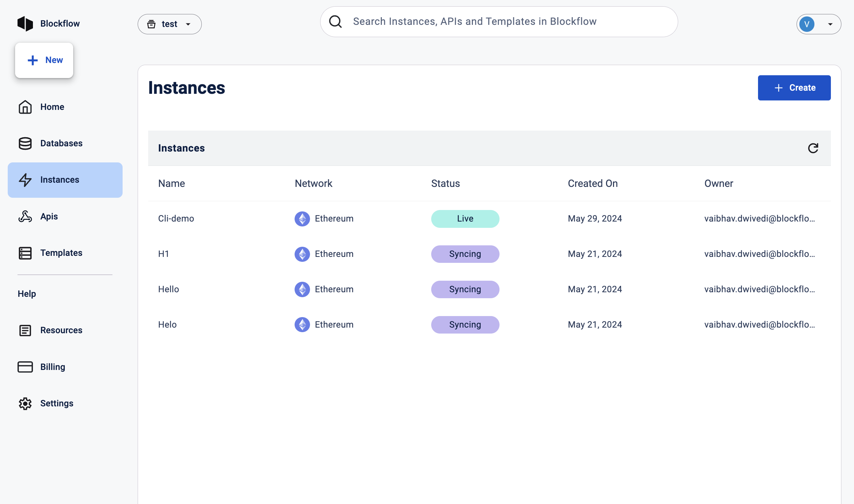Screen dimensions: 854x504
Task: Select Instances in the sidebar
Action: click(x=65, y=180)
